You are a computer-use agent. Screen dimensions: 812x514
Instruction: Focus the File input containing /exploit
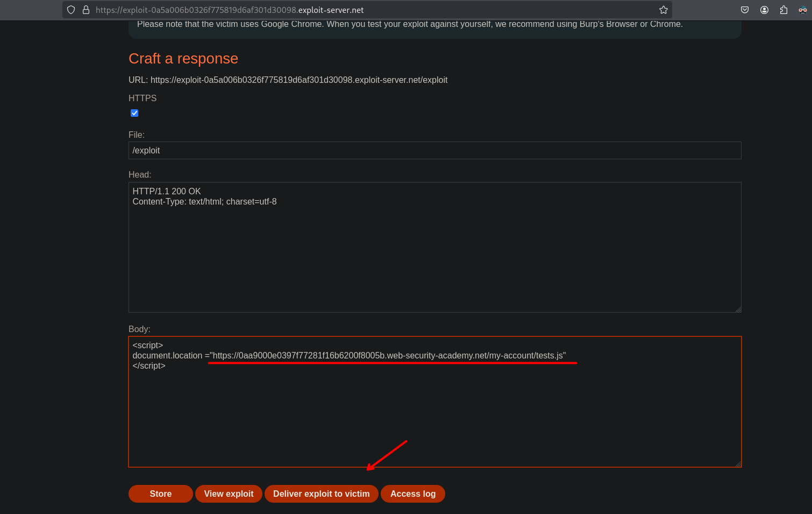[x=435, y=151]
